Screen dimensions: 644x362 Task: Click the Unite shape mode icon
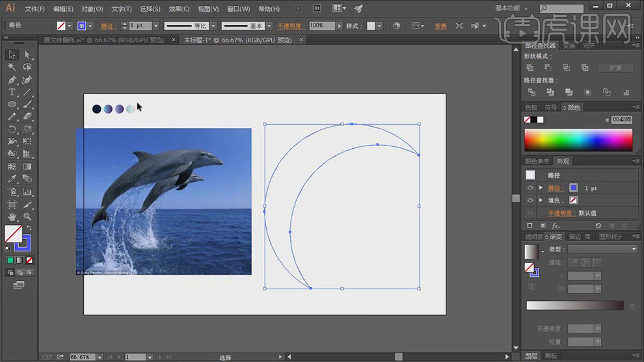(x=530, y=68)
